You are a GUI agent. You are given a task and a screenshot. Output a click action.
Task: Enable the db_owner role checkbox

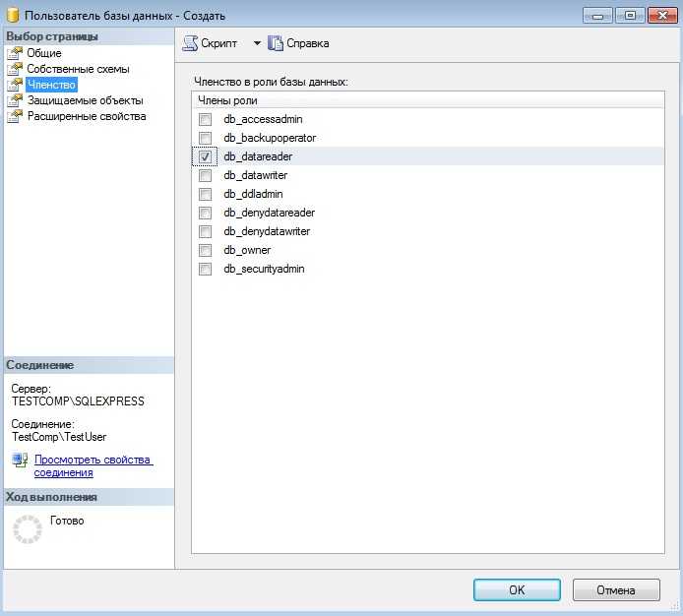click(x=206, y=250)
